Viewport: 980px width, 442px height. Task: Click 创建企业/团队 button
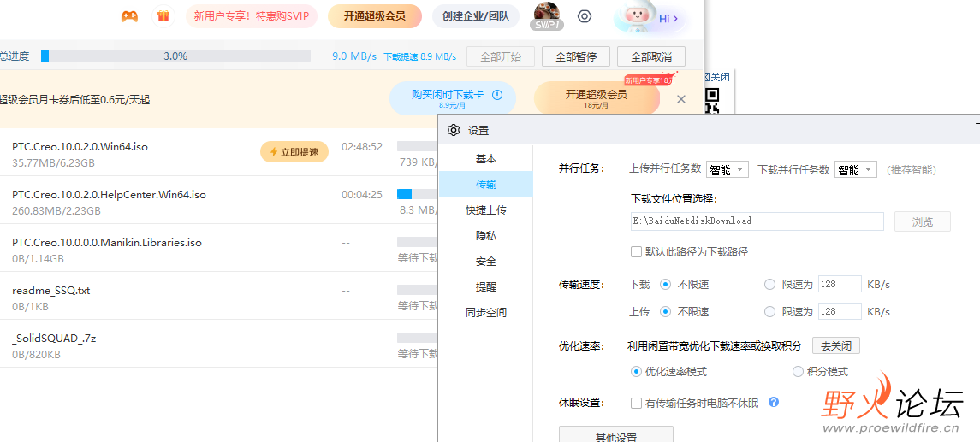pyautogui.click(x=476, y=16)
